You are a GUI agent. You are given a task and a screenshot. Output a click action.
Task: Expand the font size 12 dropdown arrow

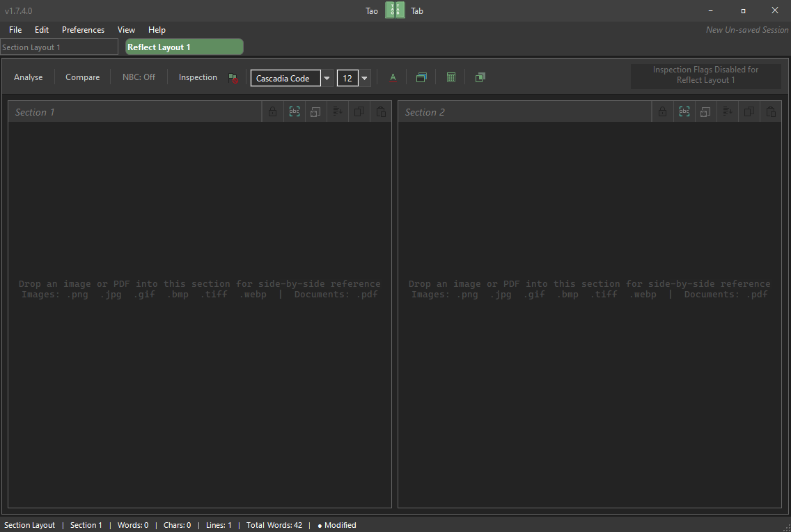(364, 78)
